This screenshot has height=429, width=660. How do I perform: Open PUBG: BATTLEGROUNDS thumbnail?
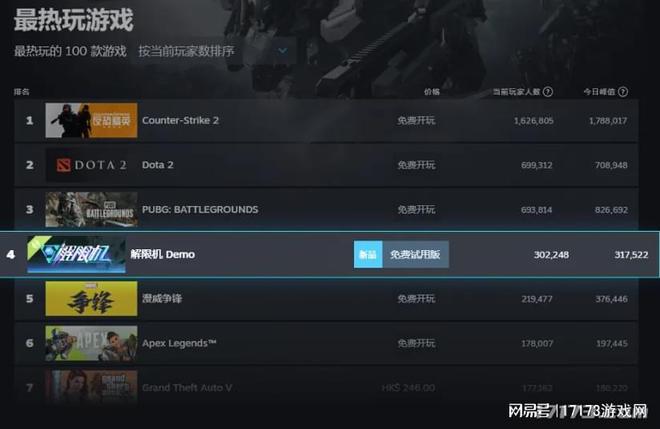coord(91,210)
